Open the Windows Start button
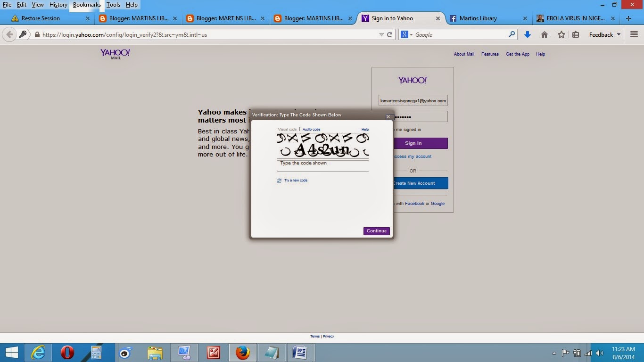Image resolution: width=644 pixels, height=362 pixels. 11,353
